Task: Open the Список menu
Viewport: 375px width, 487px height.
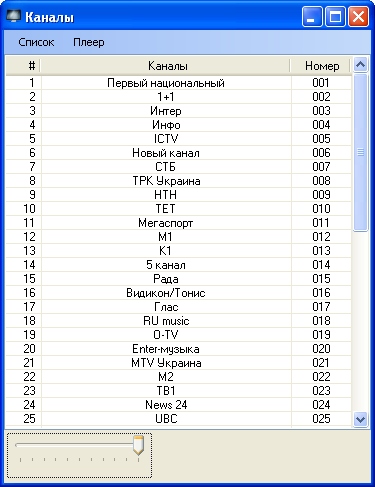Action: pyautogui.click(x=36, y=42)
